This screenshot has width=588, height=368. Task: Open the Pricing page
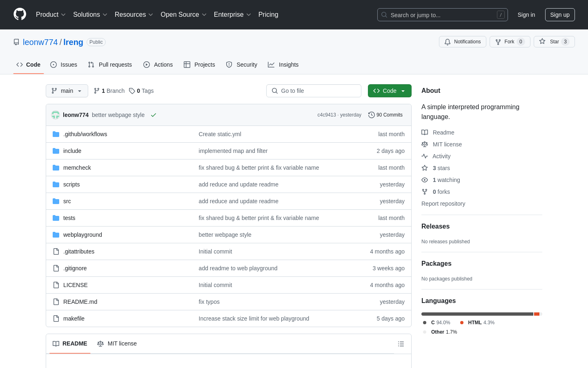pos(268,14)
